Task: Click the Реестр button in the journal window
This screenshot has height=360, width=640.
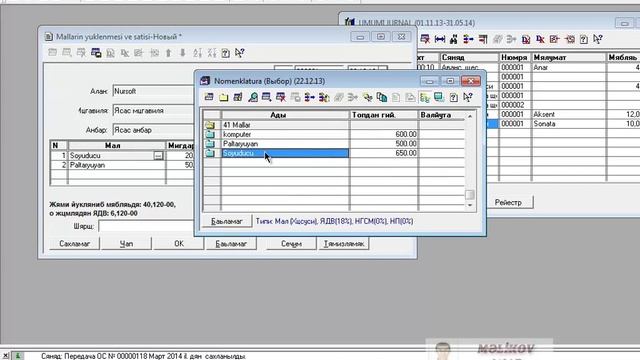Action: tap(508, 202)
